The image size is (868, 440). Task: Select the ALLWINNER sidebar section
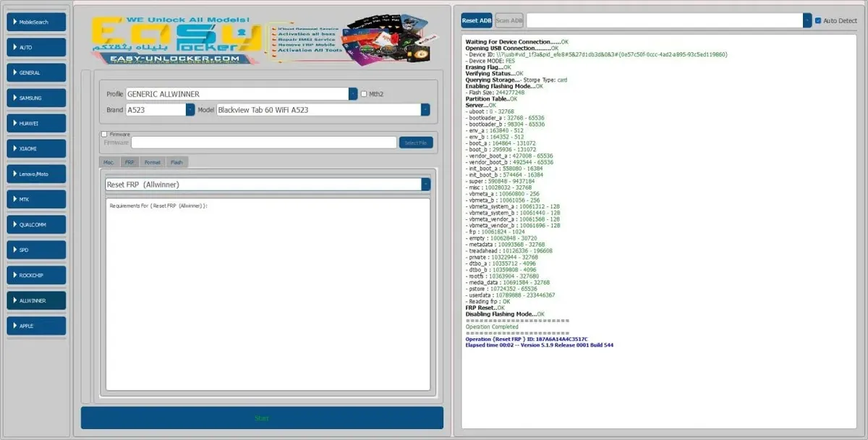tap(36, 300)
